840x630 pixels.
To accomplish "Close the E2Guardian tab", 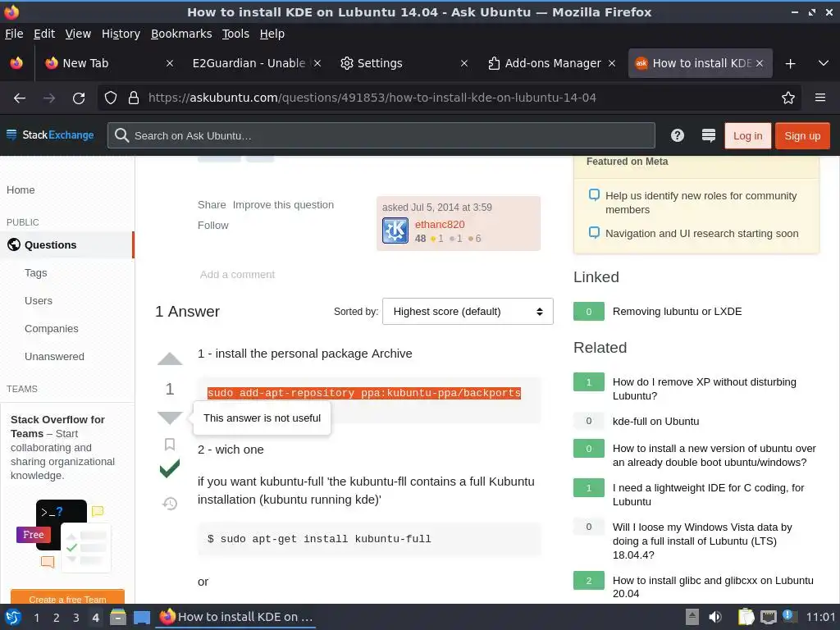I will pos(317,63).
